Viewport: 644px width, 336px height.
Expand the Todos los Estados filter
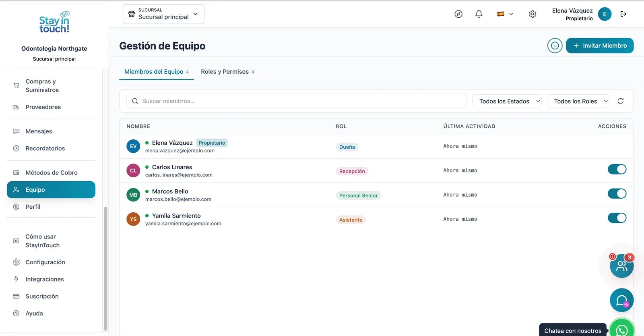click(x=507, y=101)
